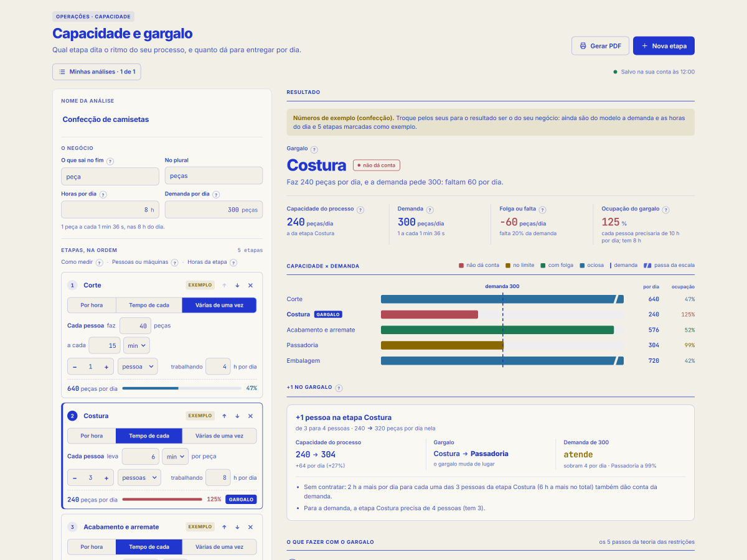Click the Costura 125% occupancy bar
This screenshot has width=747, height=560.
point(162,499)
